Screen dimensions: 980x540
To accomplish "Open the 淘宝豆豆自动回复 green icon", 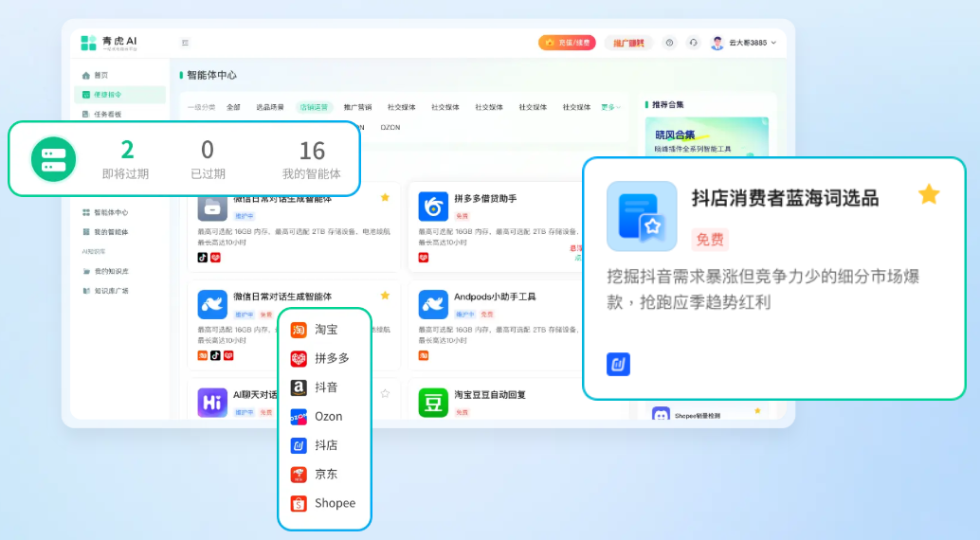I will 433,403.
